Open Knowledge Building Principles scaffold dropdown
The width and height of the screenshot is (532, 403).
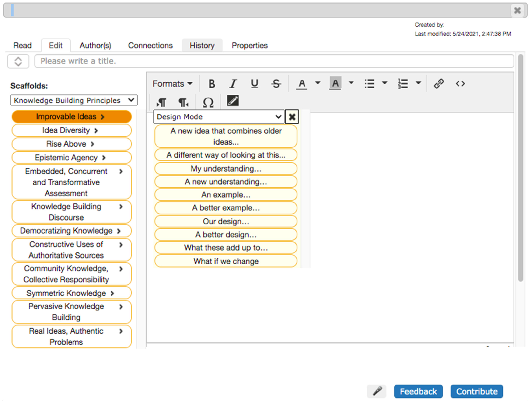74,100
